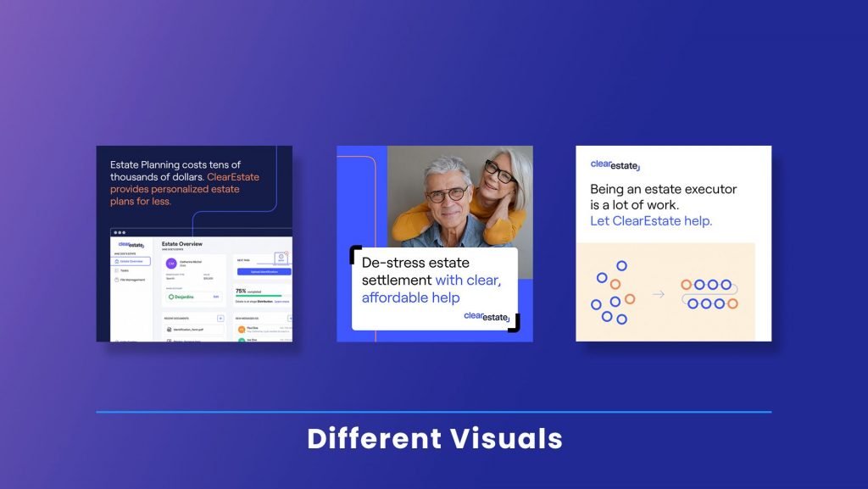Screen dimensions: 868x489
Task: Click the clearestate logo in the right ad
Action: (615, 165)
